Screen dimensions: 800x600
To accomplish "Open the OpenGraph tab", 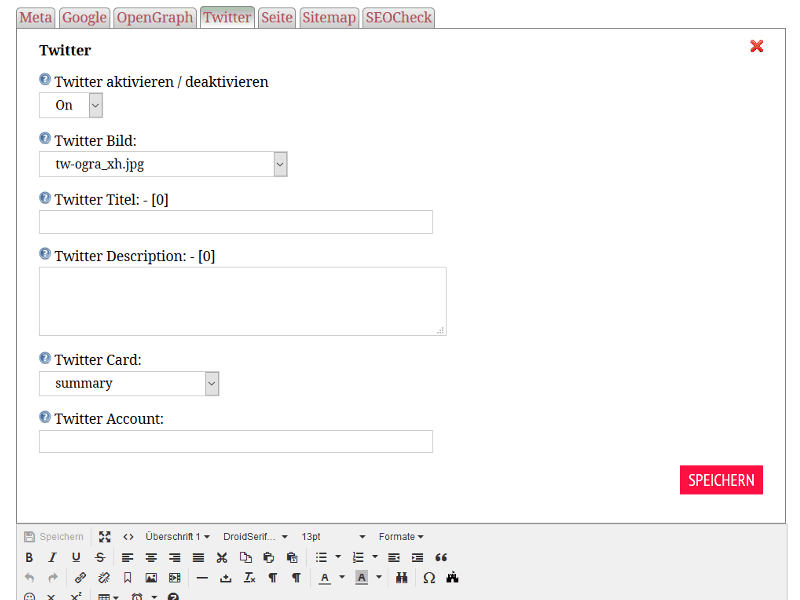I will [155, 17].
